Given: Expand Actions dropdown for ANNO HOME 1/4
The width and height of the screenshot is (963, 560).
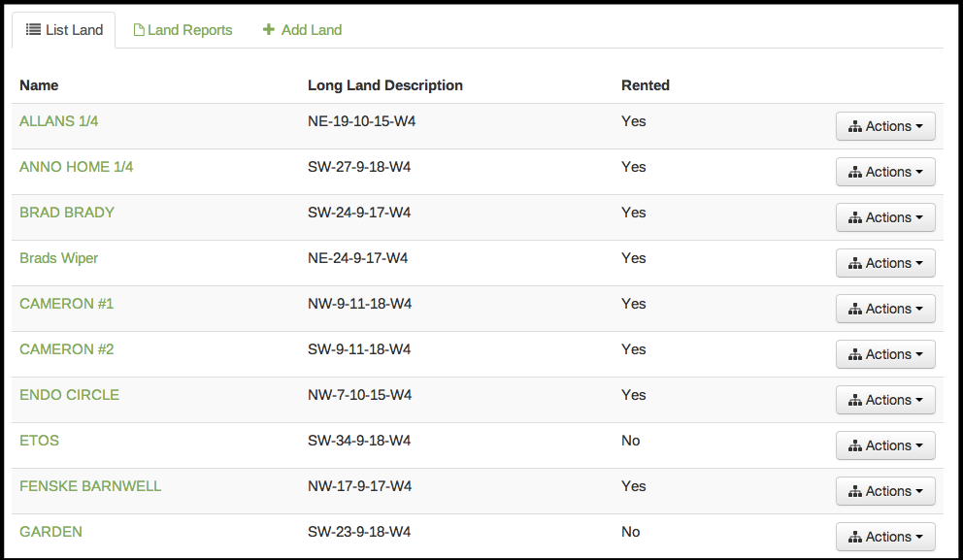Looking at the screenshot, I should point(884,172).
